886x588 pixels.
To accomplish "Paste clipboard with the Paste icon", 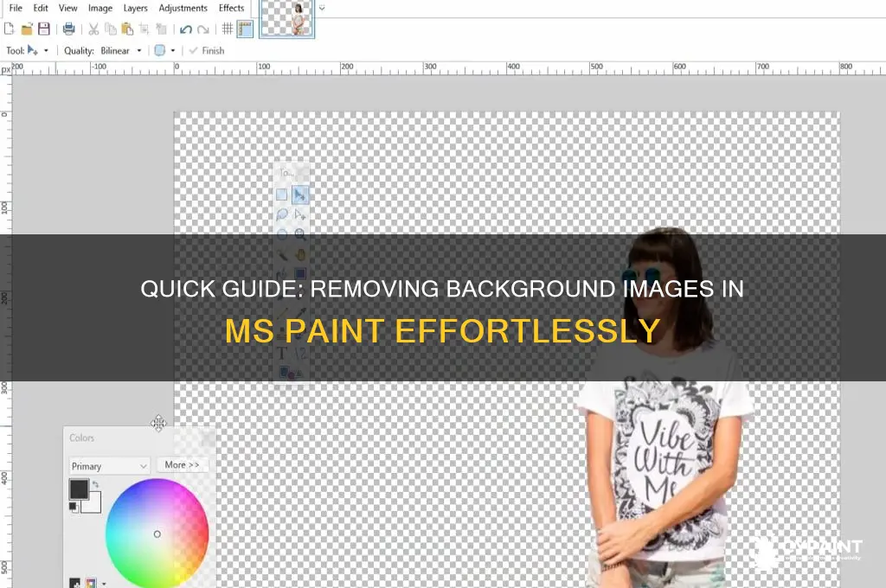I will 128,29.
